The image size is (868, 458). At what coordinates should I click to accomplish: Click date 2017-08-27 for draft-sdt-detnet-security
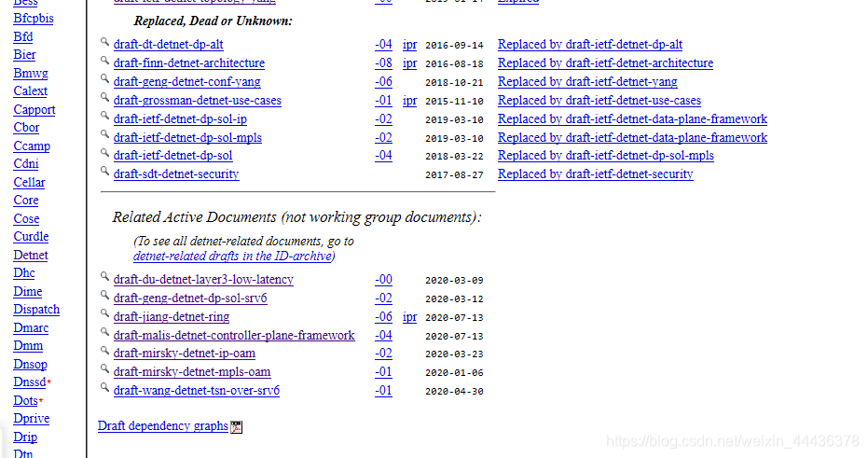[454, 175]
